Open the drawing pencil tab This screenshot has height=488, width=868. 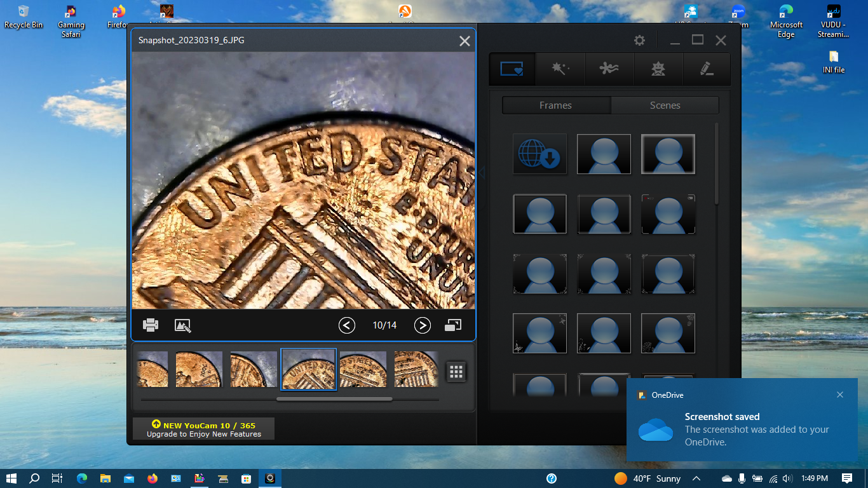click(x=707, y=69)
